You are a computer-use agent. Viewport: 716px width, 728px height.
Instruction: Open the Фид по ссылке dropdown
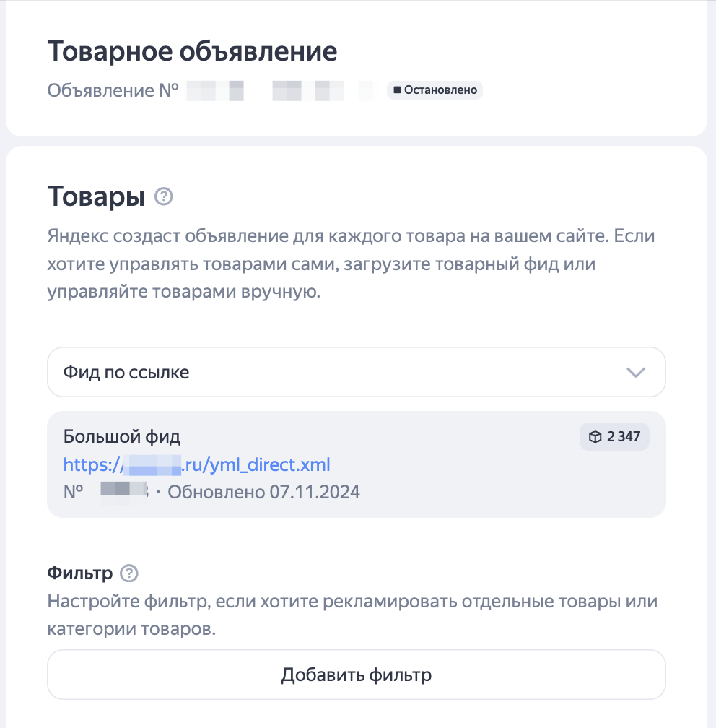point(357,372)
